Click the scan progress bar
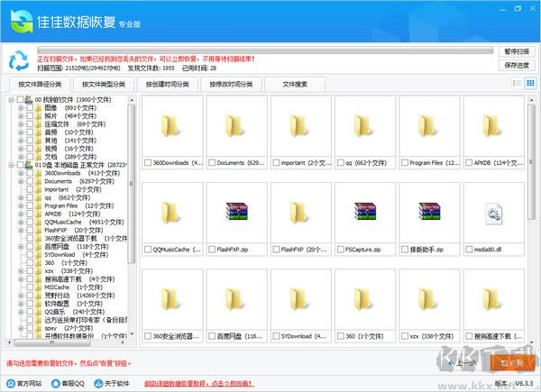 click(x=265, y=50)
